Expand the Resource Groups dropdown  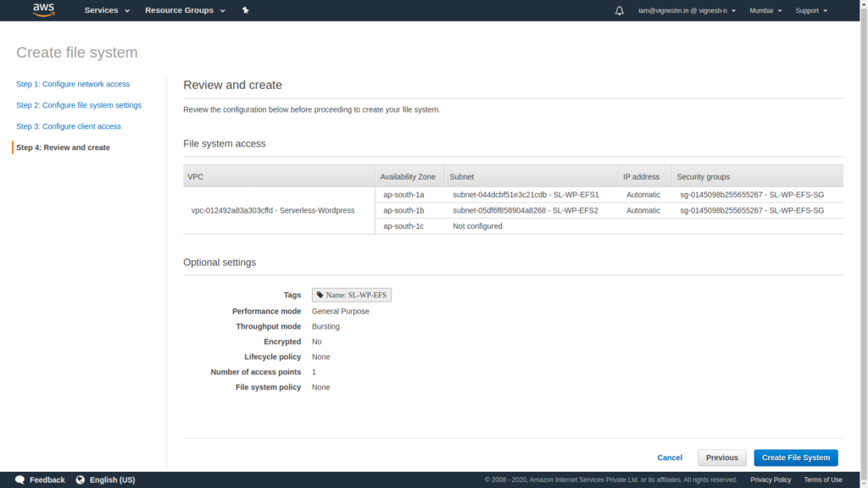185,10
